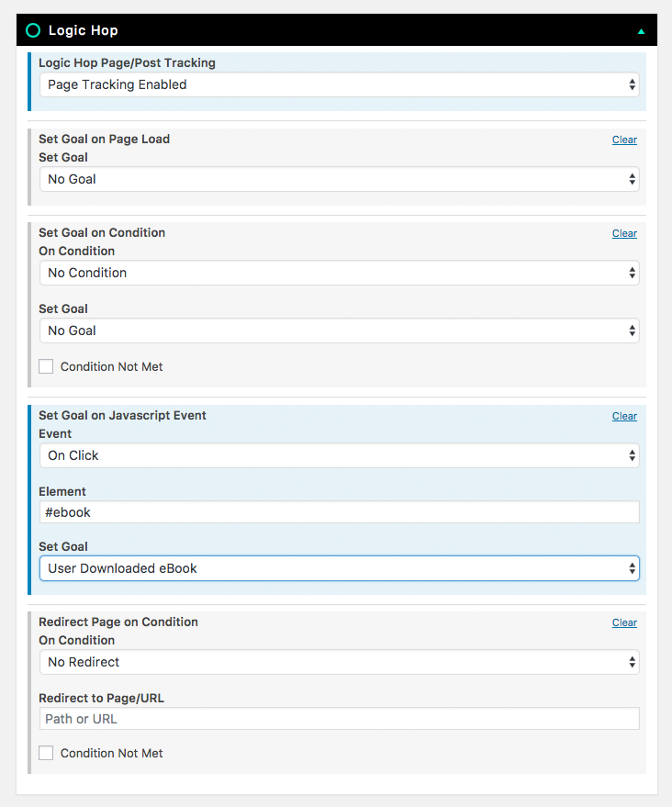Open the On Click event dropdown
This screenshot has width=672, height=807.
(340, 455)
